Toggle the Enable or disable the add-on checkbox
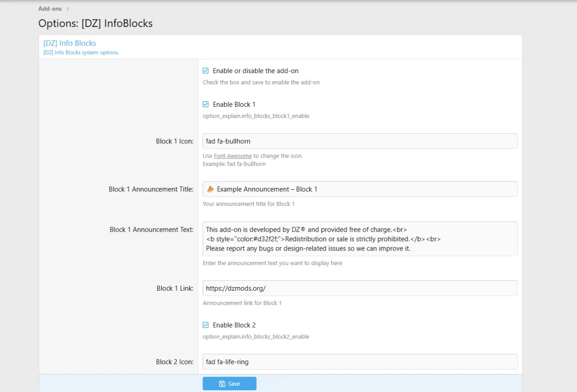577x392 pixels. [x=206, y=71]
